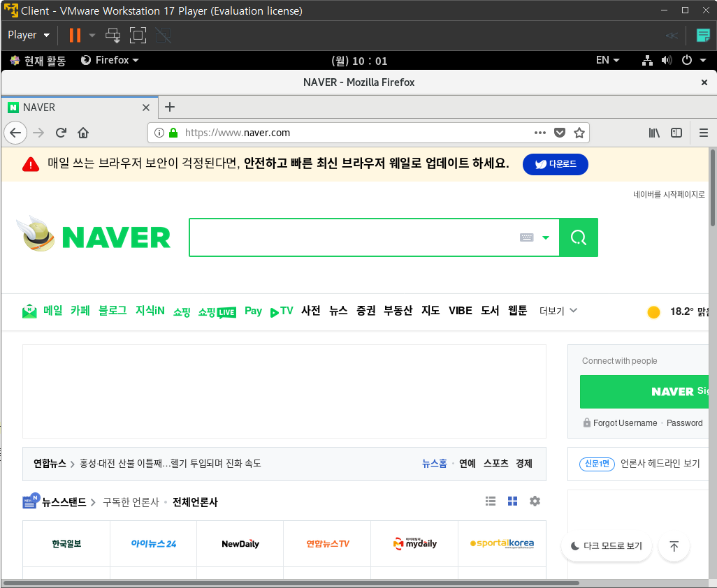The image size is (717, 588).
Task: Click the 신문1면 badge button
Action: pos(597,464)
